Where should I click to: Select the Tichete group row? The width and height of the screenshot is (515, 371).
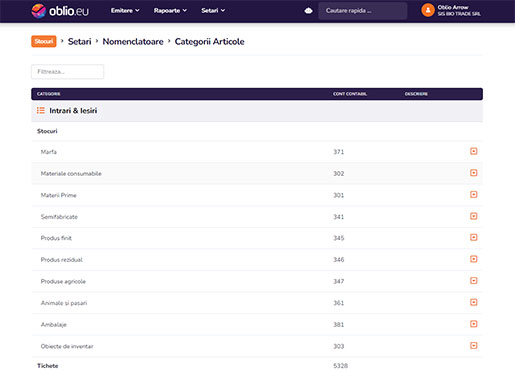[257, 365]
